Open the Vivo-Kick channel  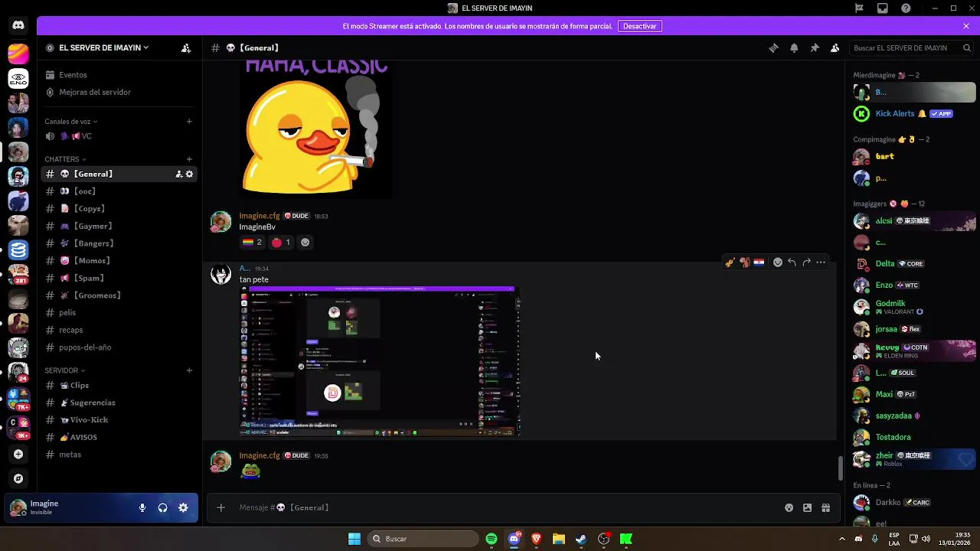pos(119,419)
